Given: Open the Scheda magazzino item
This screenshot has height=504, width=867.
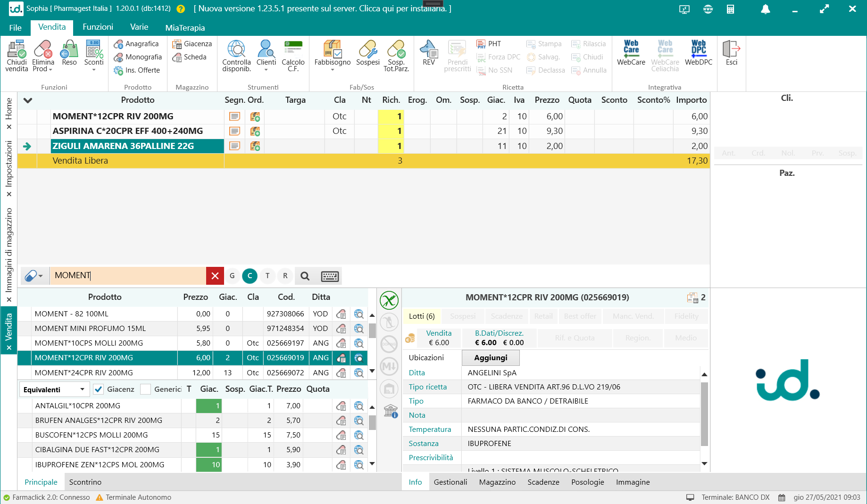Looking at the screenshot, I should (x=189, y=57).
